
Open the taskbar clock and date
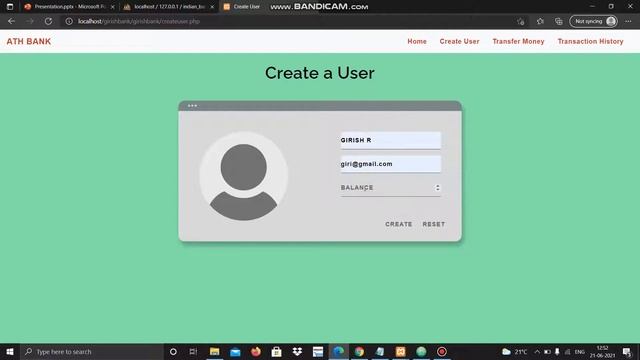602,351
